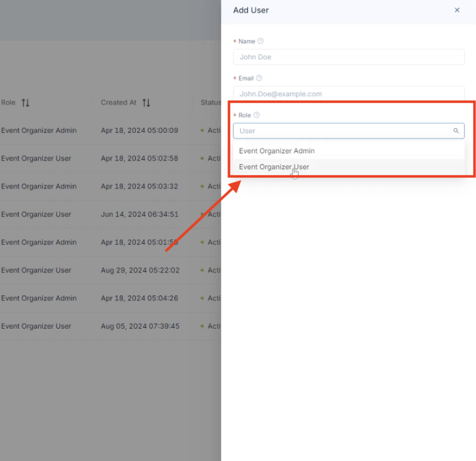The width and height of the screenshot is (476, 461).
Task: Select row created Jun 14, 2024 06:34:51
Action: 139,214
